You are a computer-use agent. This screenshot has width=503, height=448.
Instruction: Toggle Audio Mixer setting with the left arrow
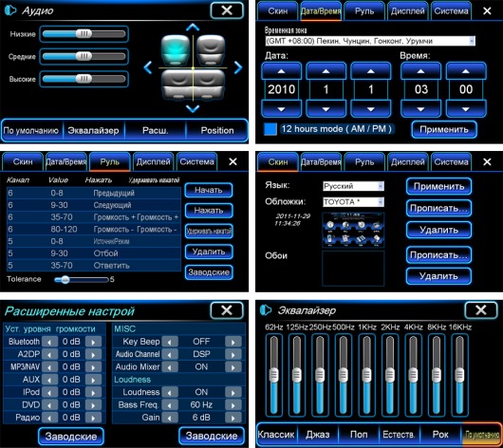click(x=170, y=367)
